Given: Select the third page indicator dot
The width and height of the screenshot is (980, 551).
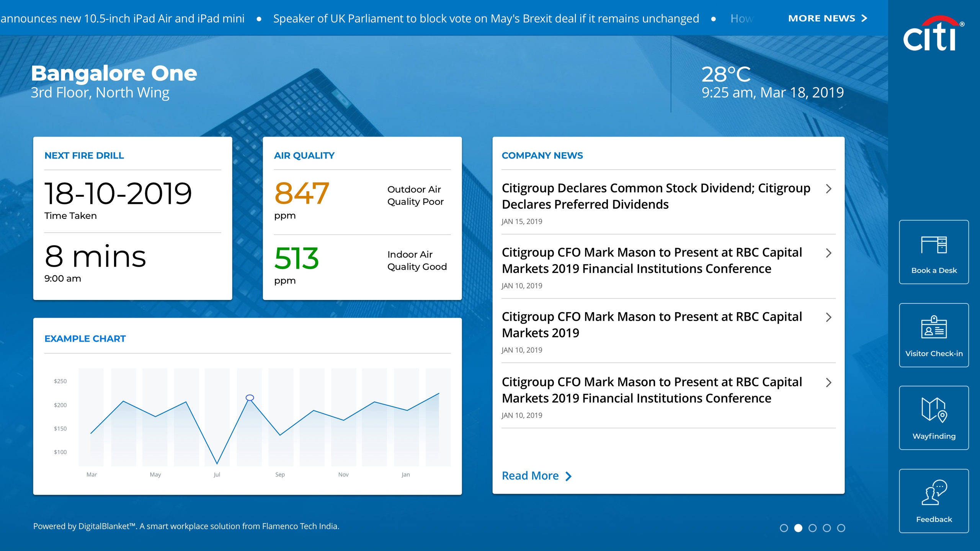Looking at the screenshot, I should point(812,528).
